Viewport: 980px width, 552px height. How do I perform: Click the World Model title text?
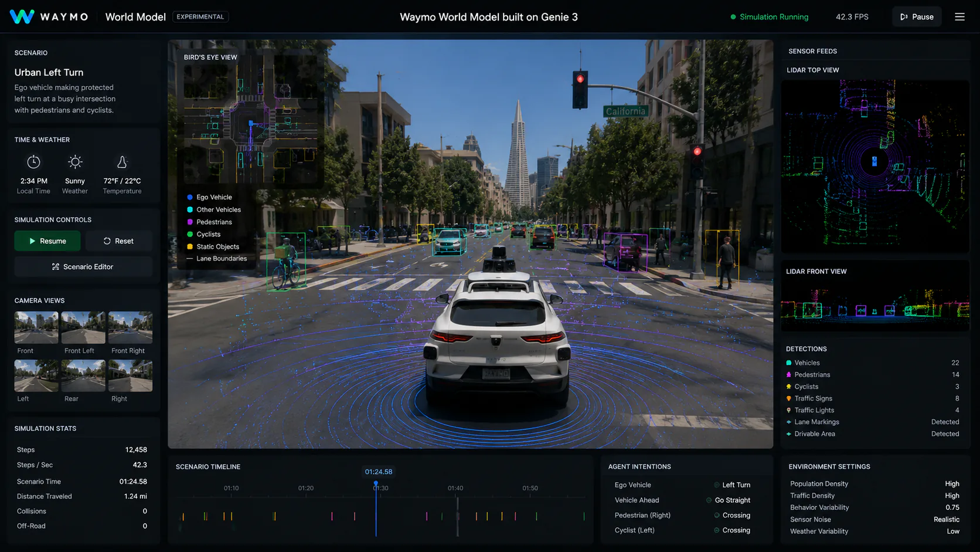[135, 16]
